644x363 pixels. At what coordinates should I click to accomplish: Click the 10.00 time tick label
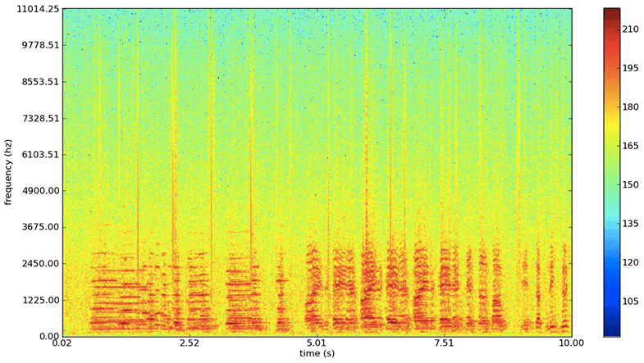(x=572, y=343)
